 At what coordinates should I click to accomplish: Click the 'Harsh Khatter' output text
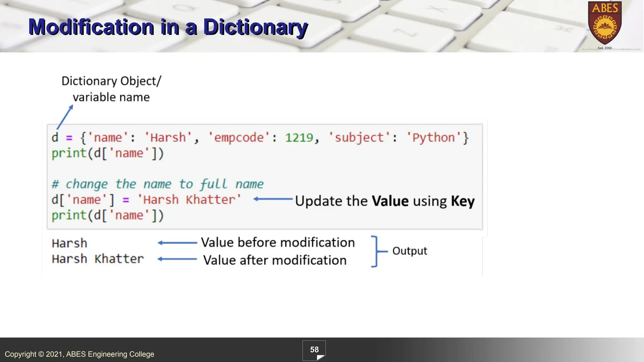tap(97, 259)
